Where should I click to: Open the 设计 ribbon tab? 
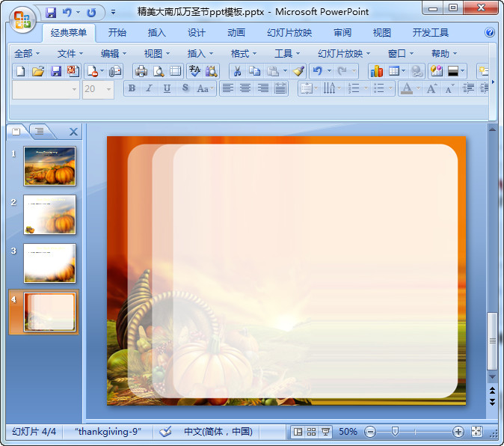pyautogui.click(x=196, y=32)
